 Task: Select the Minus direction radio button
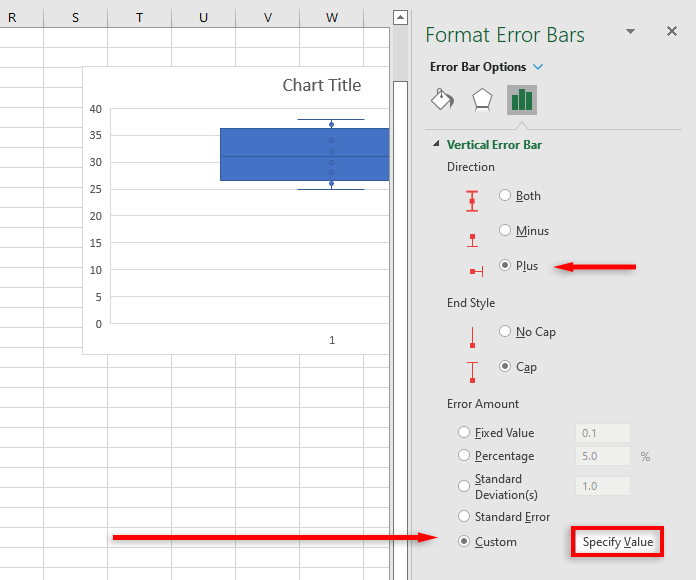(x=505, y=230)
